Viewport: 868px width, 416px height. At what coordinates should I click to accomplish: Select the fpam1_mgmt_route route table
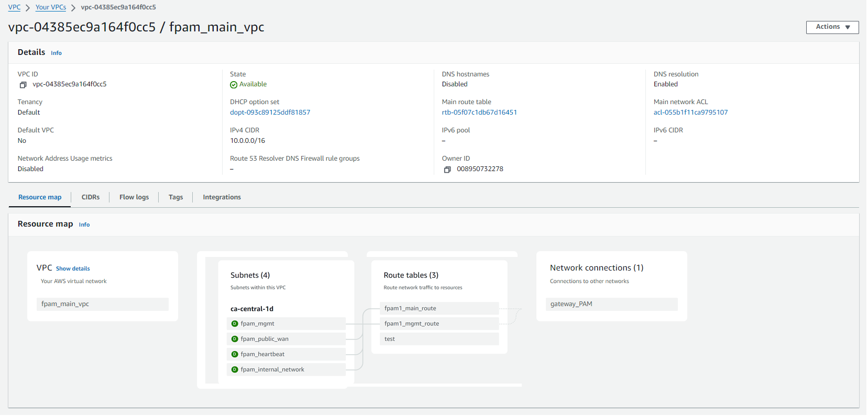pyautogui.click(x=440, y=323)
